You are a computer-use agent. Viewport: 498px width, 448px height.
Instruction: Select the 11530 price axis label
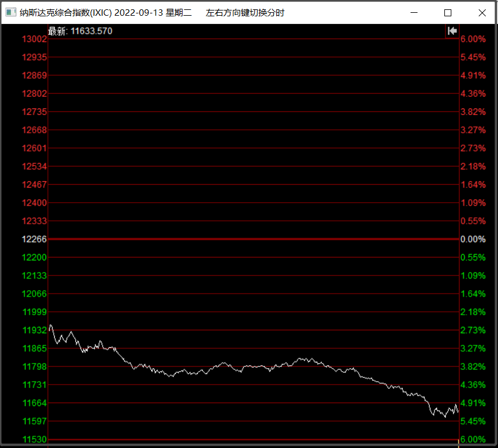point(34,439)
